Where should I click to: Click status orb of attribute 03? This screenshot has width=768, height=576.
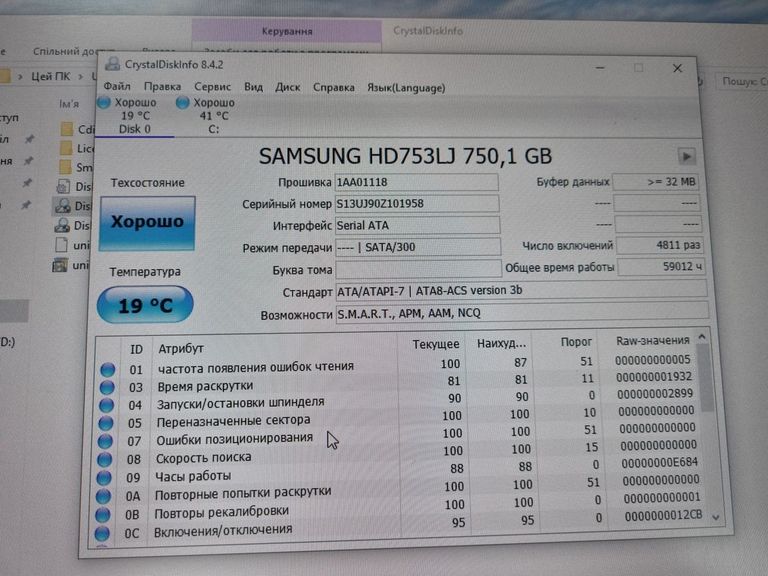pos(107,388)
